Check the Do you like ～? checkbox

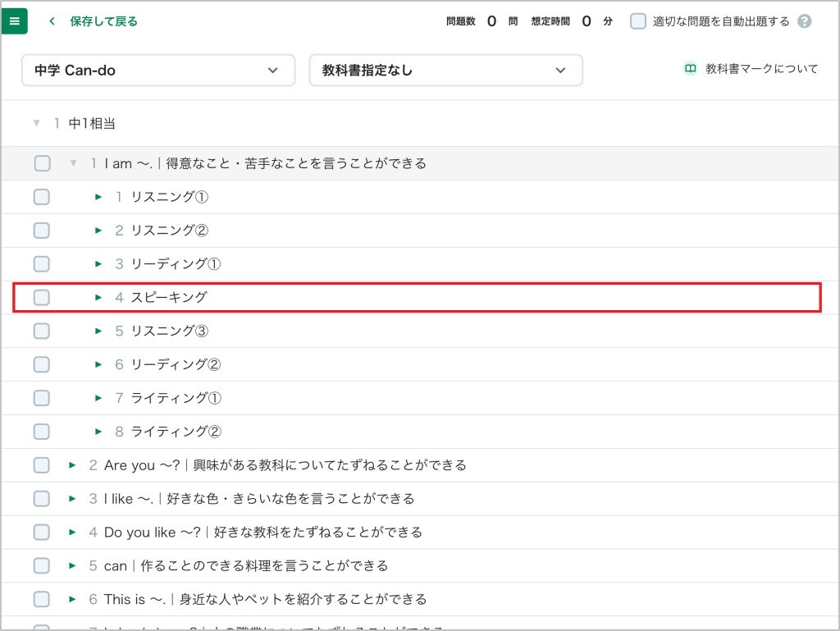click(x=42, y=533)
